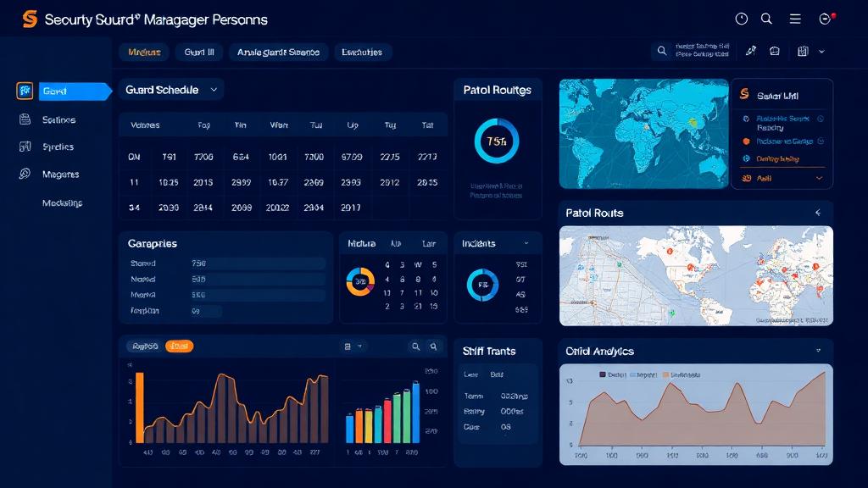Open search using the magnifier icon

tap(768, 18)
